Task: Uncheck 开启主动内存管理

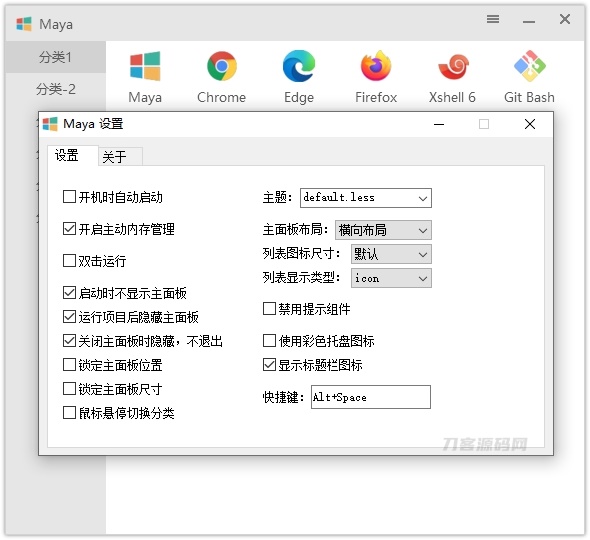Action: 69,228
